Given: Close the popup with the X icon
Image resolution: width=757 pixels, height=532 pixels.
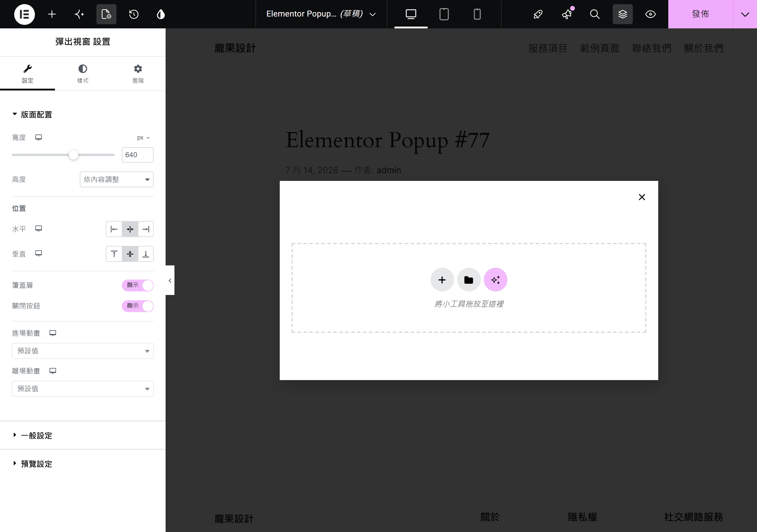Looking at the screenshot, I should tap(642, 197).
